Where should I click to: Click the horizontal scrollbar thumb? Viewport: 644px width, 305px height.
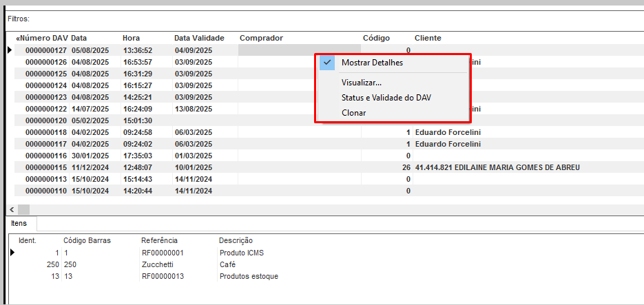click(23, 209)
